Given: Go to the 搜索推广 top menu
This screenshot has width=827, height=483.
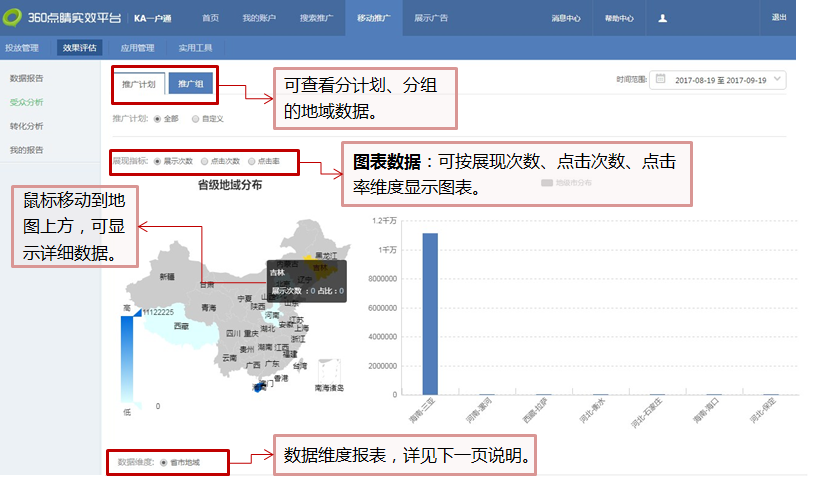Looking at the screenshot, I should point(318,18).
